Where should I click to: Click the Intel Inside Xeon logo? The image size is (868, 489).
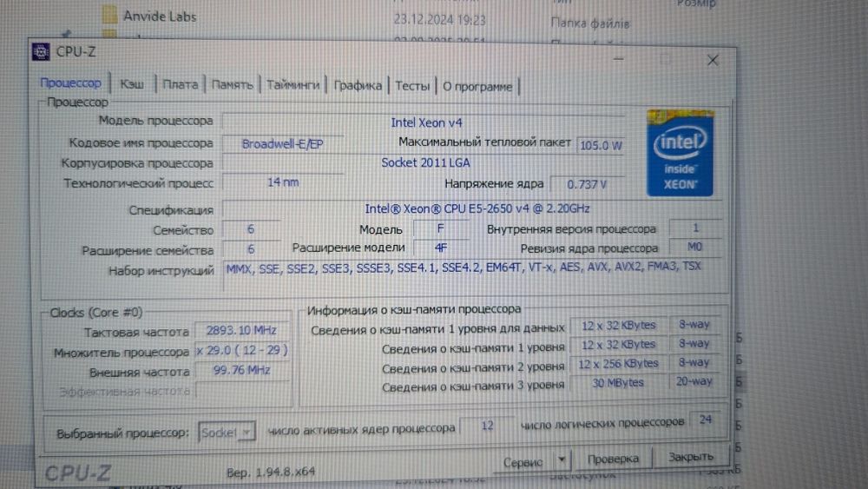pos(680,153)
